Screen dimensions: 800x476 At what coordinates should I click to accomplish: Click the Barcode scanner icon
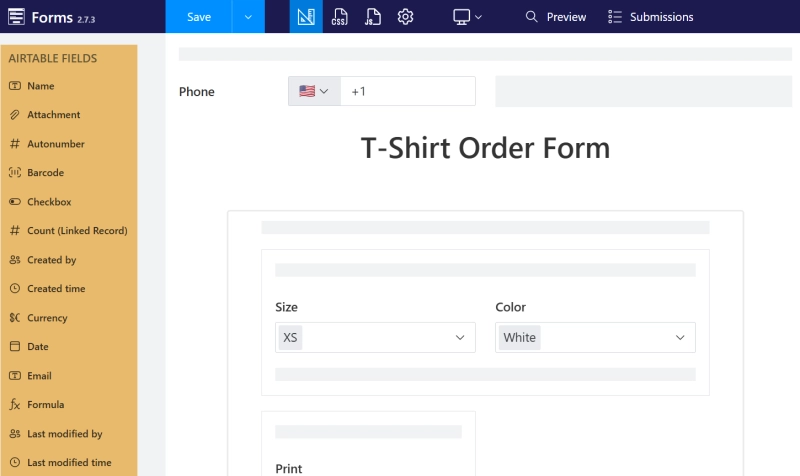point(15,172)
